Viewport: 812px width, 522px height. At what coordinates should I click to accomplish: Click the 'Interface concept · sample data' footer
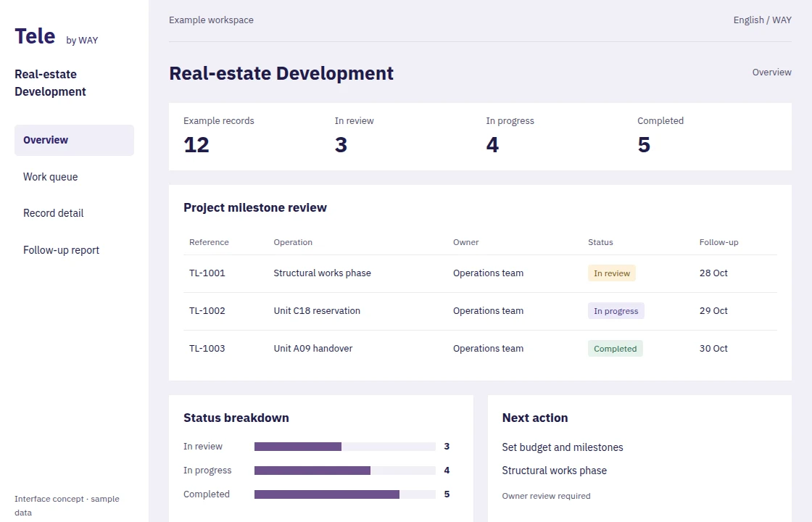click(67, 505)
